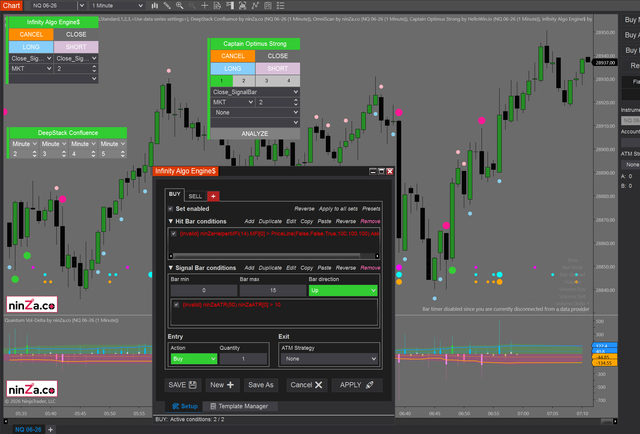Click the Hit Bar scrollbar right arrow
This screenshot has height=434, width=640.
(x=377, y=256)
